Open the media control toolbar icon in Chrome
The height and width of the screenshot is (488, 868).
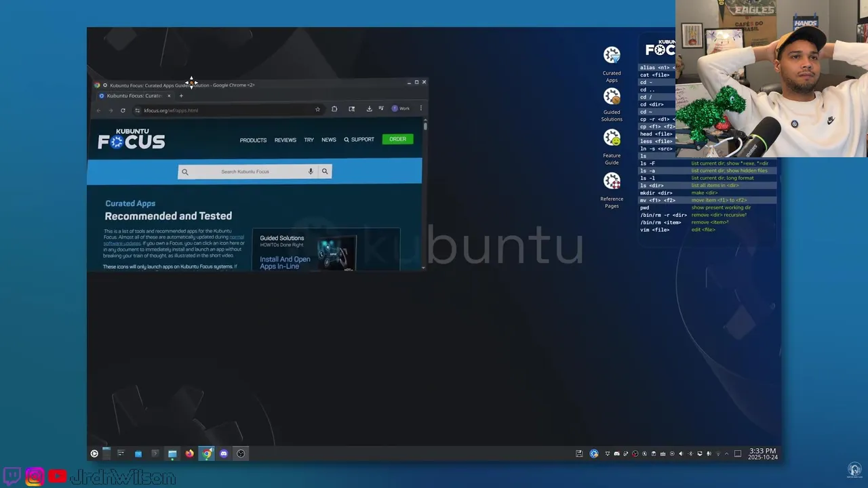[381, 108]
